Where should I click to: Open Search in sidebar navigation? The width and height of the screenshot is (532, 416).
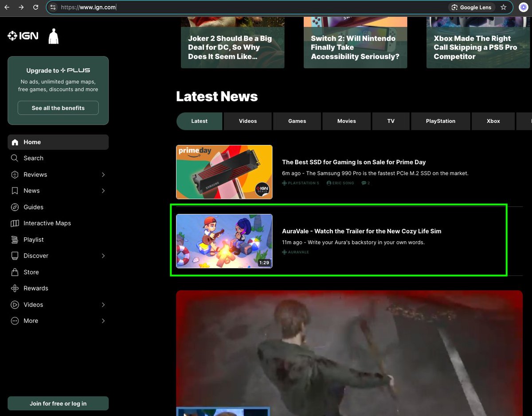point(58,158)
